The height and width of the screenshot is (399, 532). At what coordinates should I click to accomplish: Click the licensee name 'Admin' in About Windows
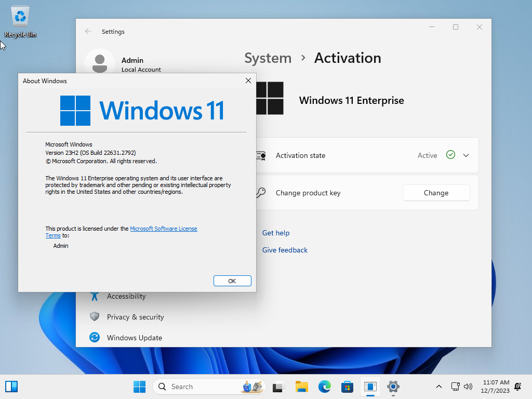coord(61,246)
